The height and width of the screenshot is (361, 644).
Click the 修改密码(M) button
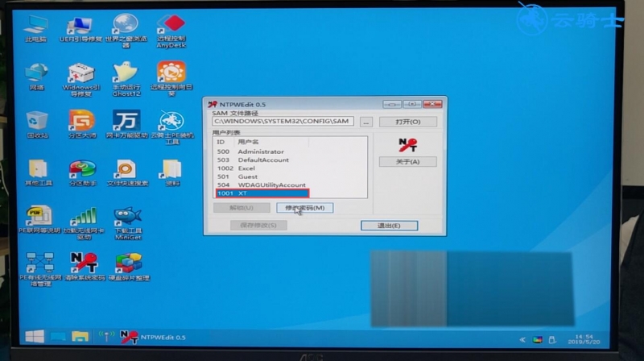coord(305,208)
